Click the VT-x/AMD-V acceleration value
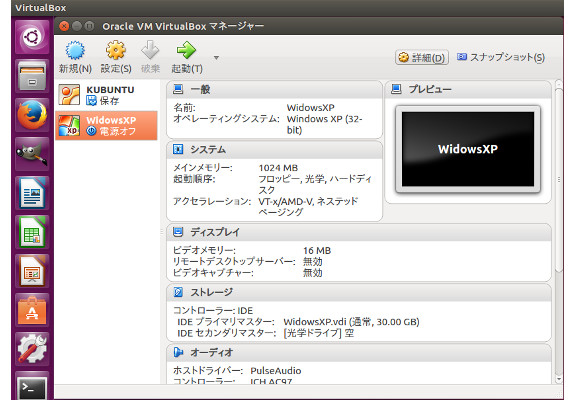 click(x=308, y=207)
